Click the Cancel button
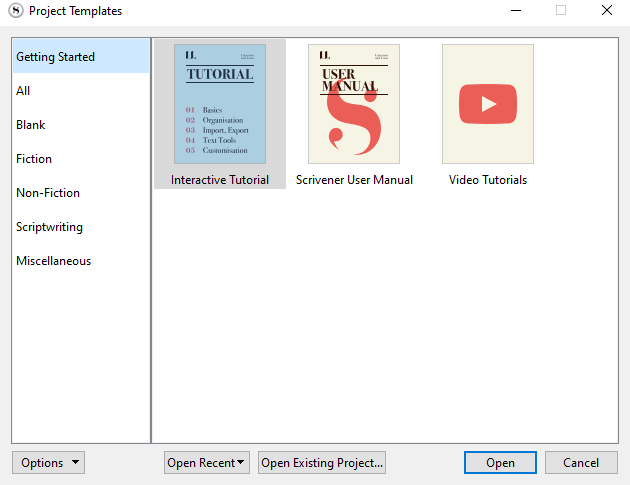 coord(581,462)
